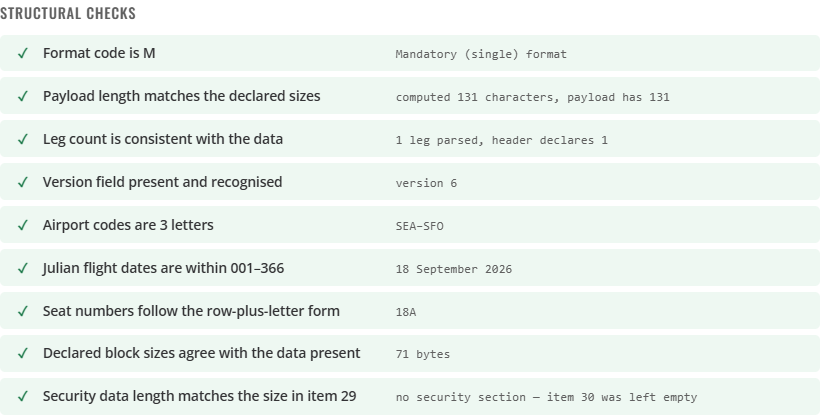820x415 pixels.
Task: Click the '71 bytes' detail text
Action: [423, 354]
